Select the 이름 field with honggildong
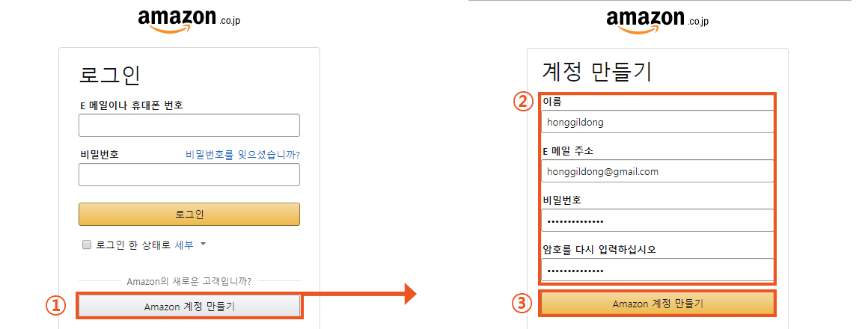The image size is (868, 329). (658, 122)
